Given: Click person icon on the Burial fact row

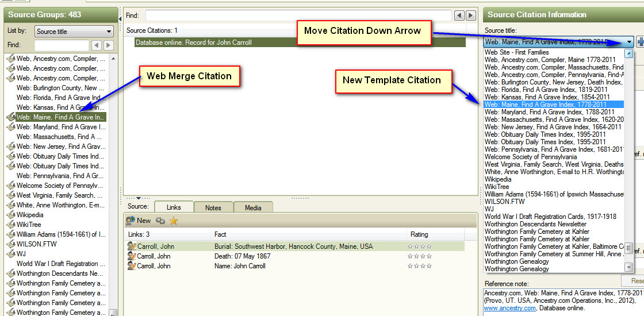Looking at the screenshot, I should click(x=132, y=246).
